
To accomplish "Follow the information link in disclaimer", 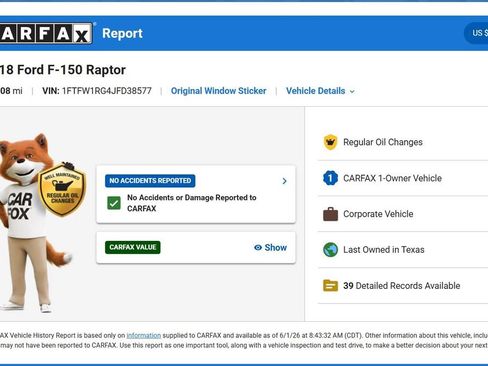I will pyautogui.click(x=144, y=336).
